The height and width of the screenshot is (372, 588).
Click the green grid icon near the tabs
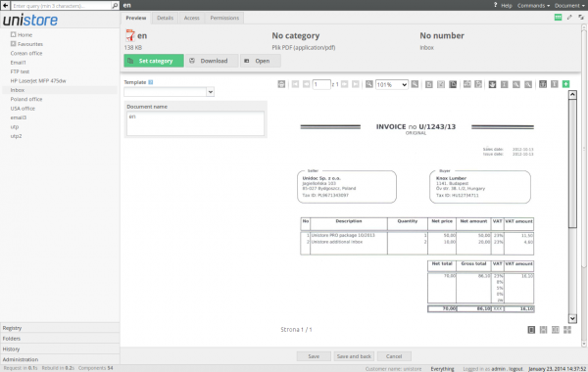[x=558, y=18]
